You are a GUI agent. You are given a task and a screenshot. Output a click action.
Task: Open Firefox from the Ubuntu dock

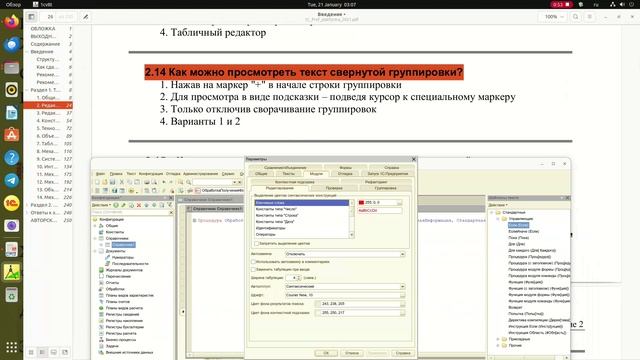11,21
